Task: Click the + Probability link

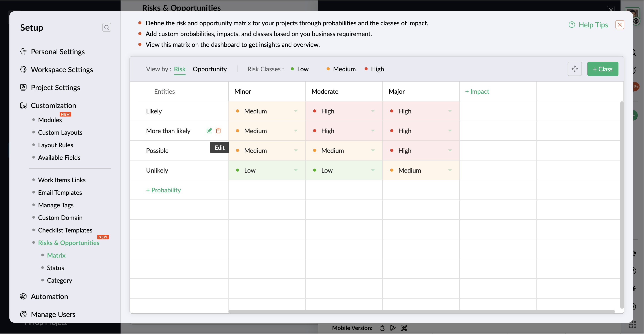Action: [163, 190]
